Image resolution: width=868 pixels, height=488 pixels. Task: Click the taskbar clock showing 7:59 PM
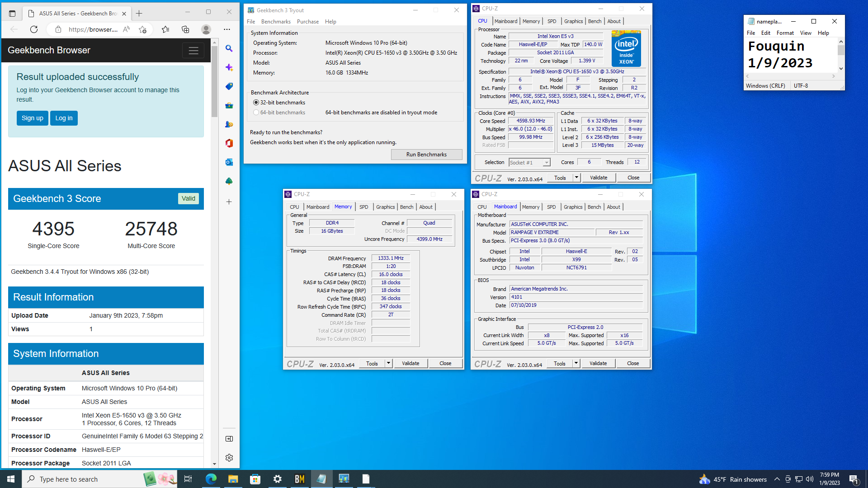829,479
